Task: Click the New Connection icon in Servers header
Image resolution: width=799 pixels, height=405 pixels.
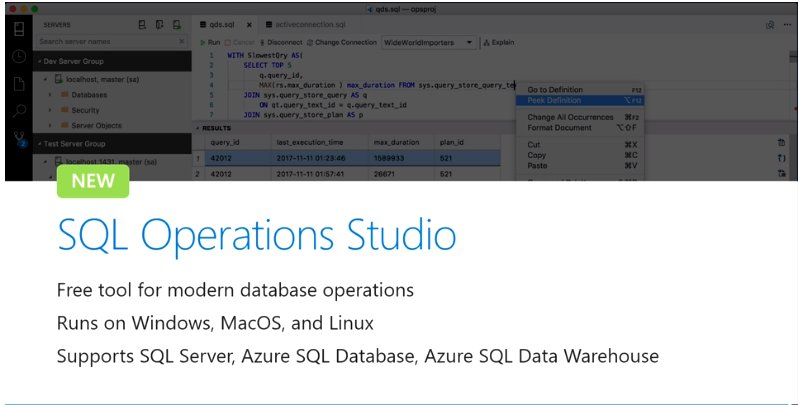Action: (x=142, y=25)
